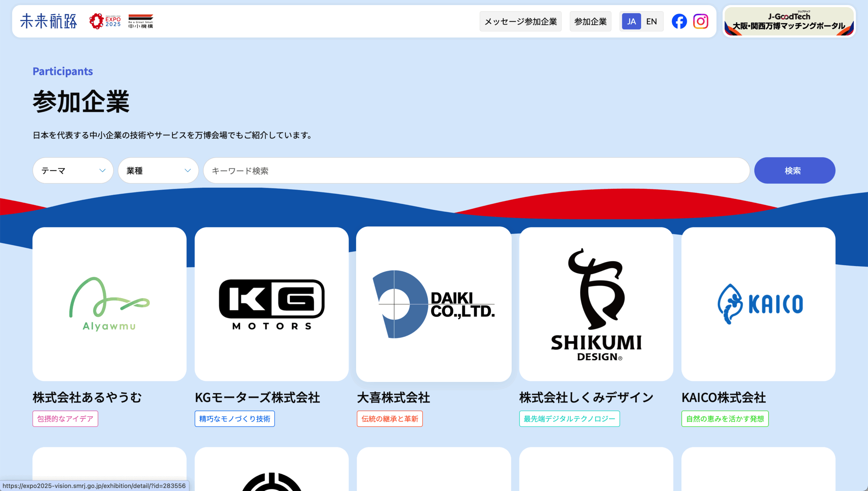Click the 精巧なモノづくり技術 tag
This screenshot has height=491, width=868.
coord(235,418)
